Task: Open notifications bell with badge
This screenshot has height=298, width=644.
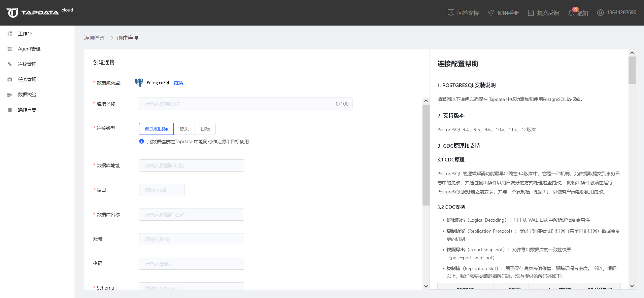Action: point(571,13)
